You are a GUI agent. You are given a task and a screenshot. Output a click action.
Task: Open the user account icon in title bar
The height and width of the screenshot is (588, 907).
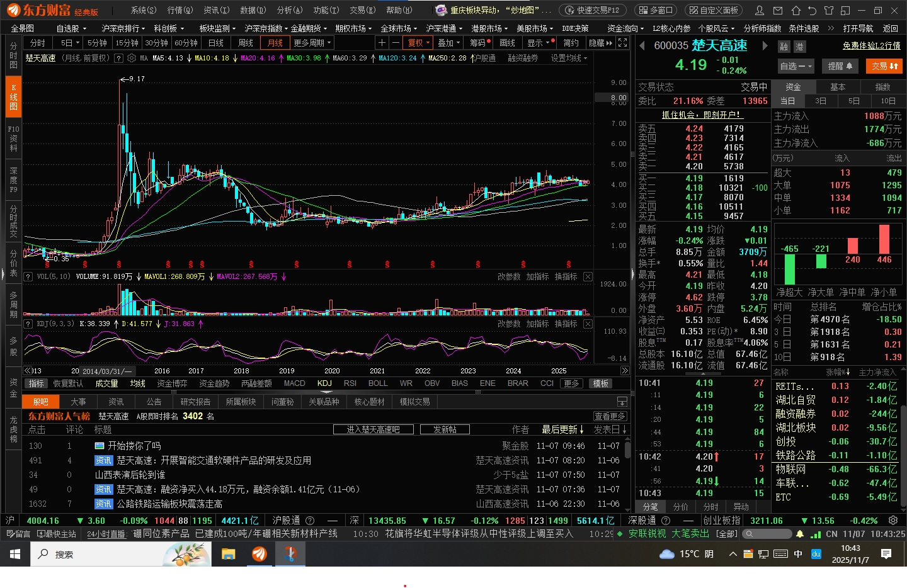click(x=760, y=10)
